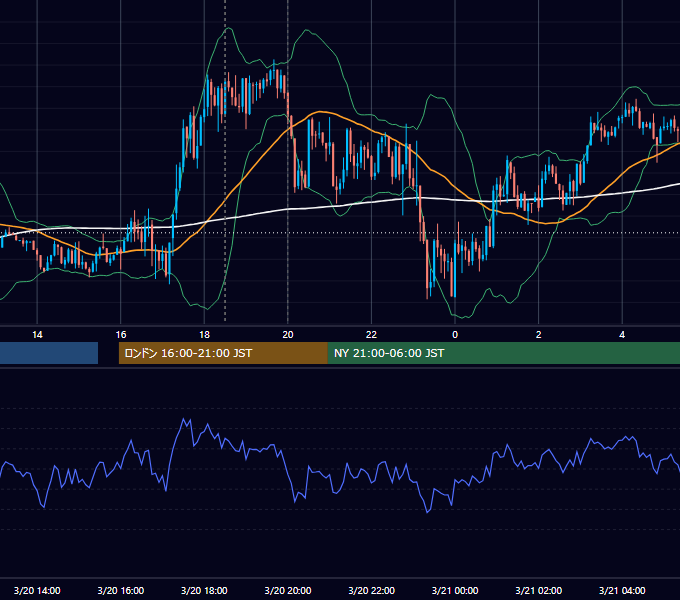Click the ロンドン 16:00-21:00 JST session bar
Screen dimensions: 680x600
(x=223, y=353)
